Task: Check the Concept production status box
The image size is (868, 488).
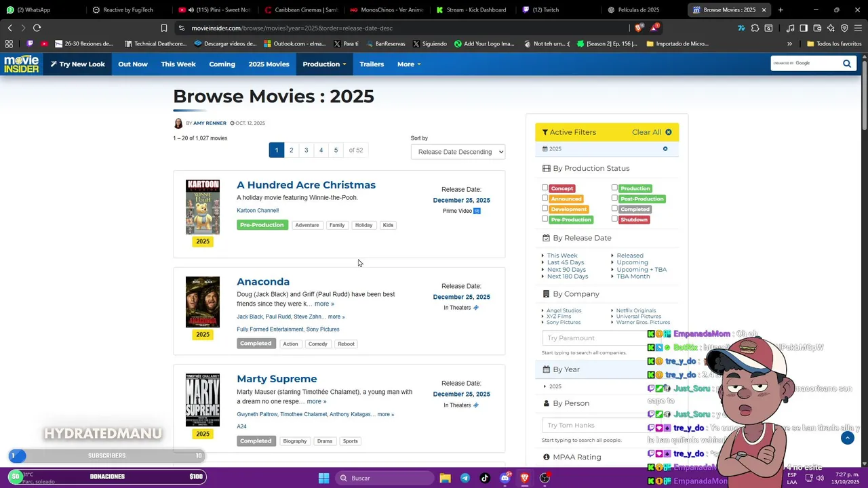Action: pyautogui.click(x=545, y=188)
